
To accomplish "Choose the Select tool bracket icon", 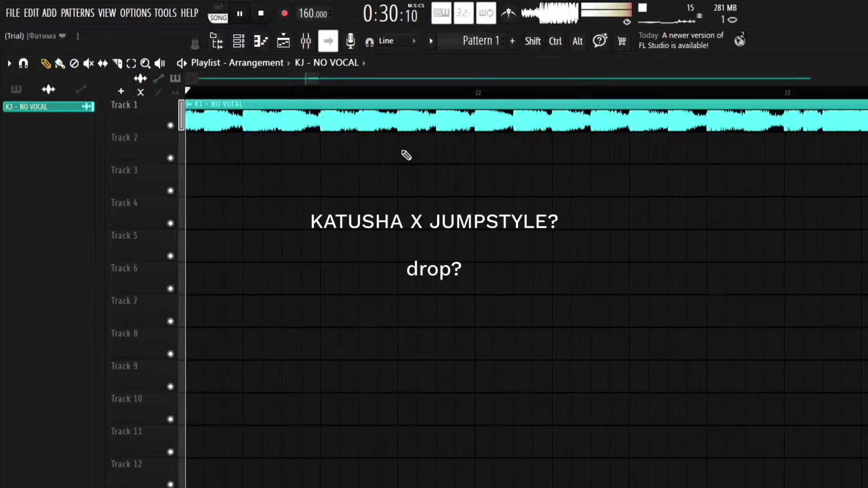I will [131, 63].
